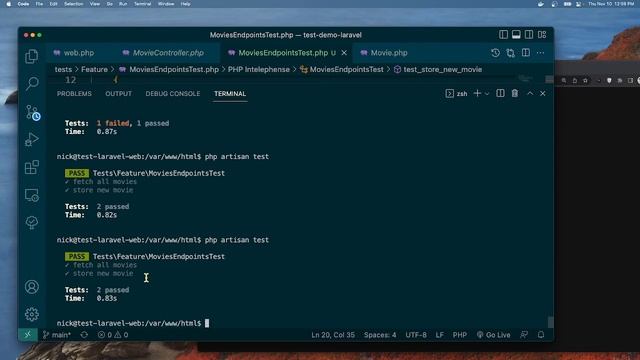Expand the Feature breadcrumb
This screenshot has width=640, height=360.
(94, 69)
